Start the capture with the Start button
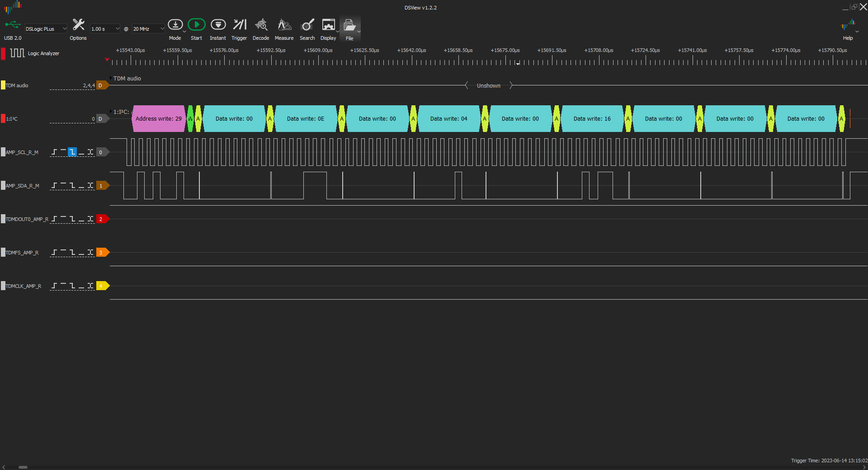Viewport: 868px width, 470px height. tap(197, 29)
